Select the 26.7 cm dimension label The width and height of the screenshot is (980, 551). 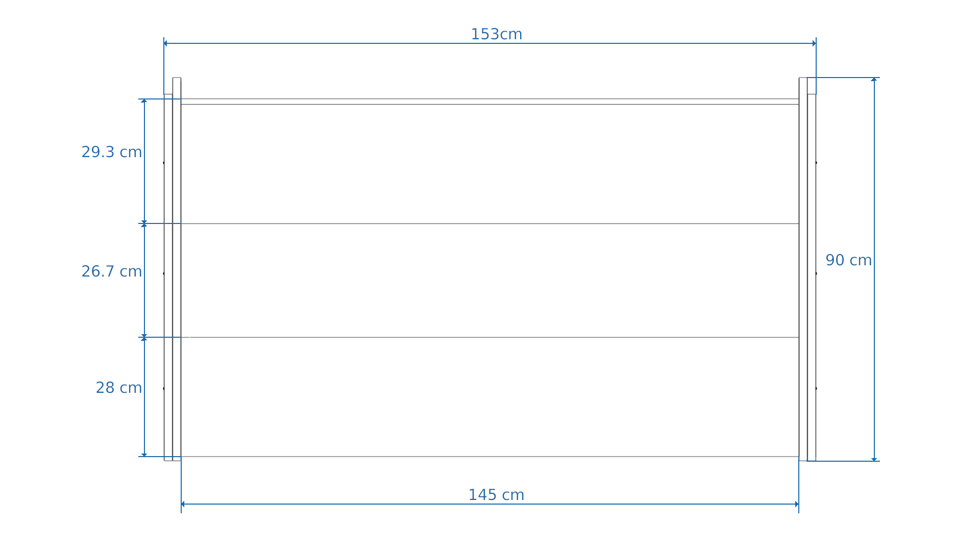[112, 271]
